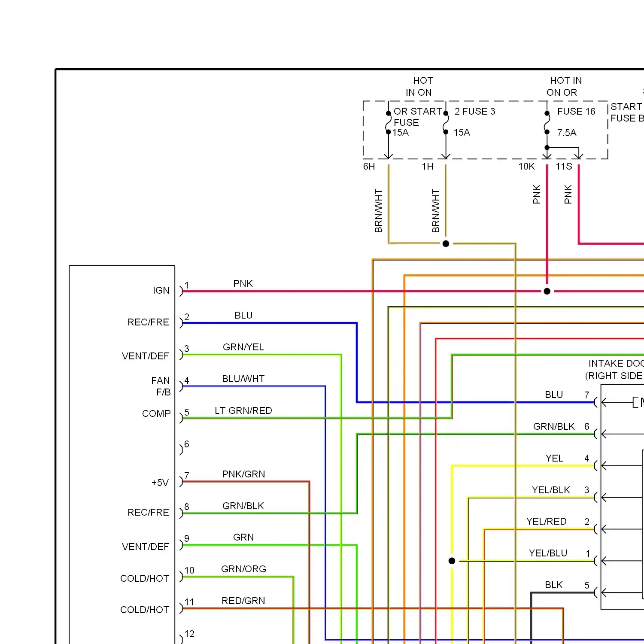Click the REC/FRE label at GRN/BLK pin 8
Screen dimensions: 644x644
click(x=149, y=513)
